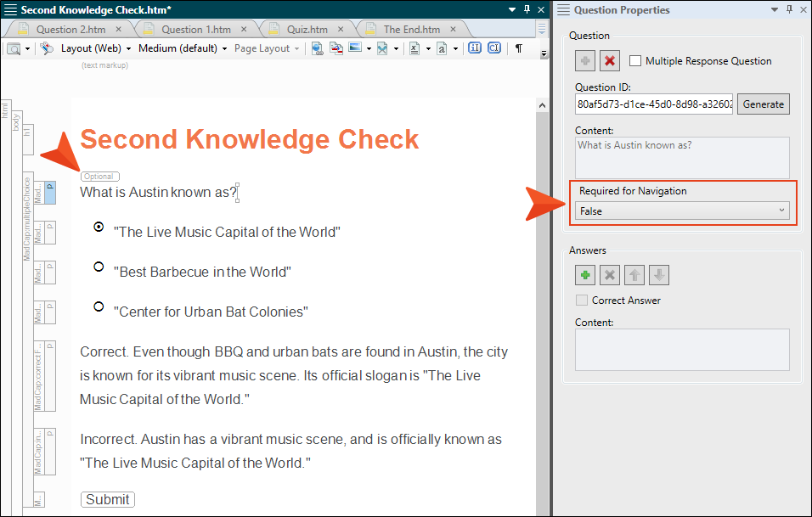The height and width of the screenshot is (517, 812).
Task: Switch to the Quiz.htm tab
Action: click(x=307, y=30)
